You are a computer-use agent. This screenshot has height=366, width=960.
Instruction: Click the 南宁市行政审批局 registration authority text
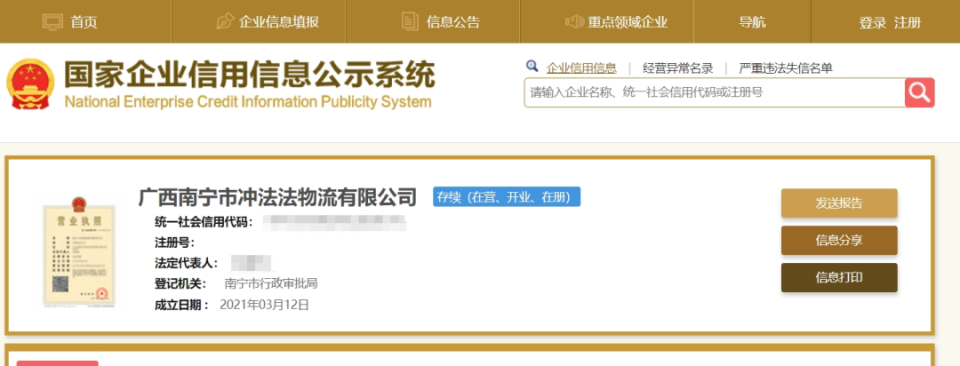[271, 284]
